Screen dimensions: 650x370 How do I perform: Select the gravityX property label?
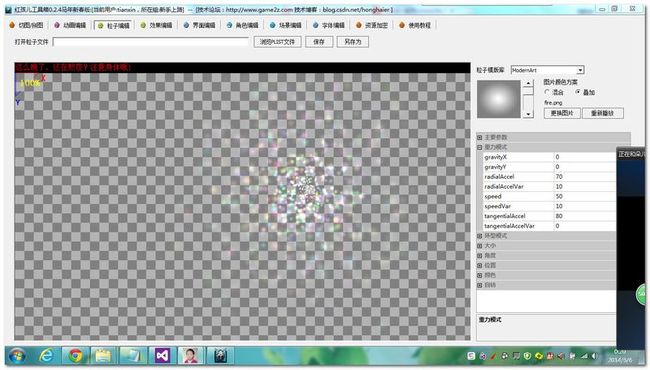(x=495, y=157)
